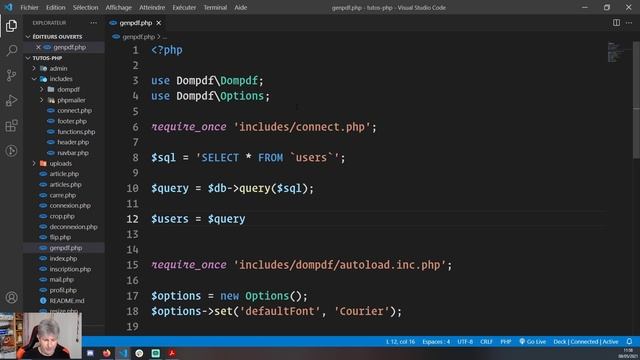This screenshot has width=640, height=360.
Task: Open the Source Control view icon
Action: point(11,76)
